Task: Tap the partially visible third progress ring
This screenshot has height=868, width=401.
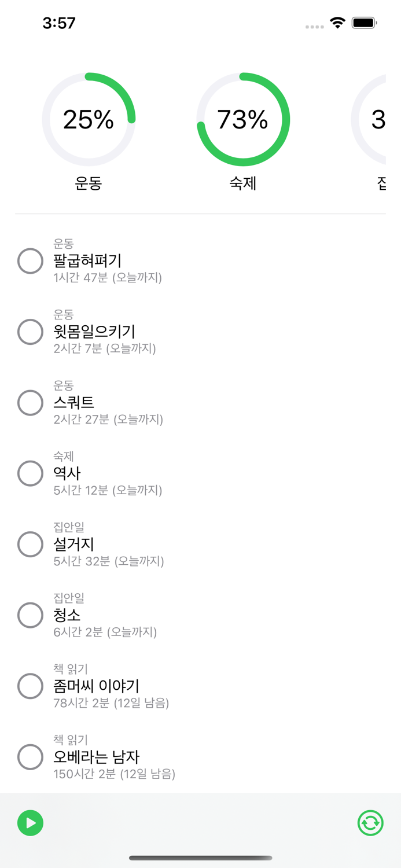Action: tap(373, 120)
